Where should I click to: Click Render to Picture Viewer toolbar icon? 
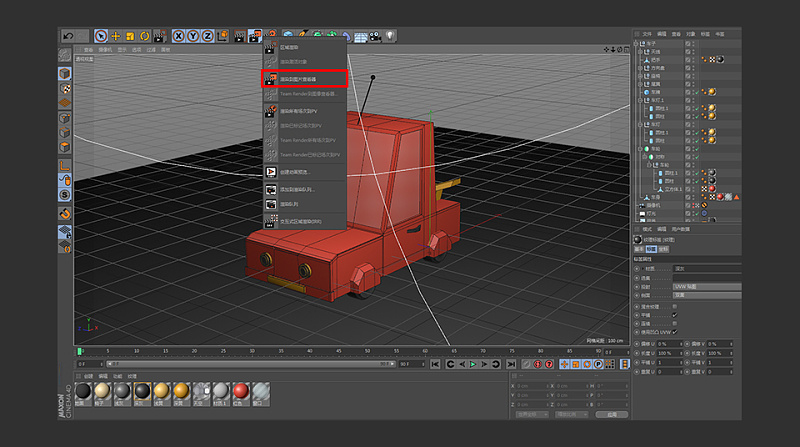(x=255, y=36)
